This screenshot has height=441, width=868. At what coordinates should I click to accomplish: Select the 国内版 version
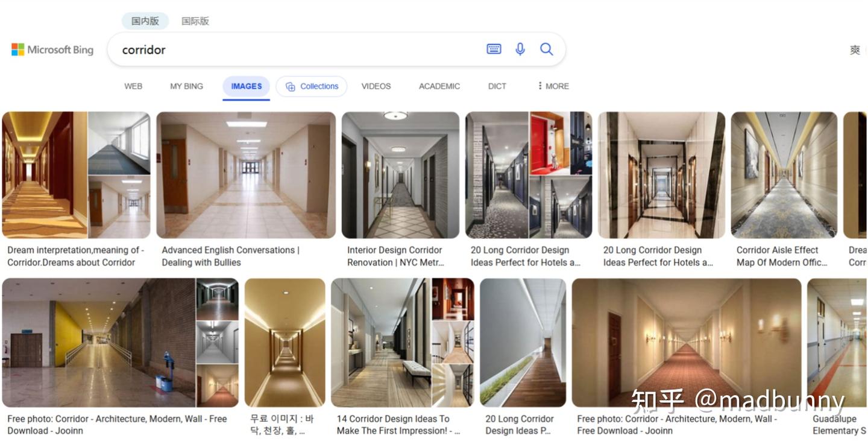(145, 21)
